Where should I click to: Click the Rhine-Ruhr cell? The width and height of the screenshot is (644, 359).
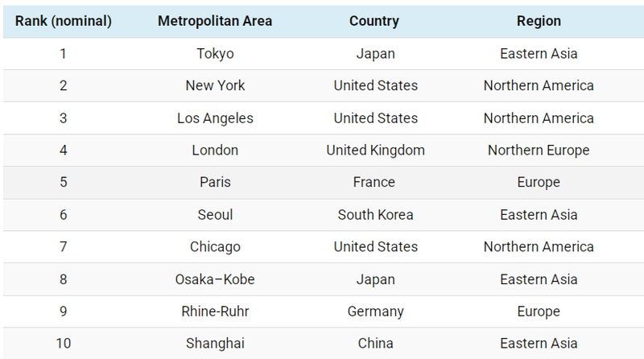pos(215,312)
